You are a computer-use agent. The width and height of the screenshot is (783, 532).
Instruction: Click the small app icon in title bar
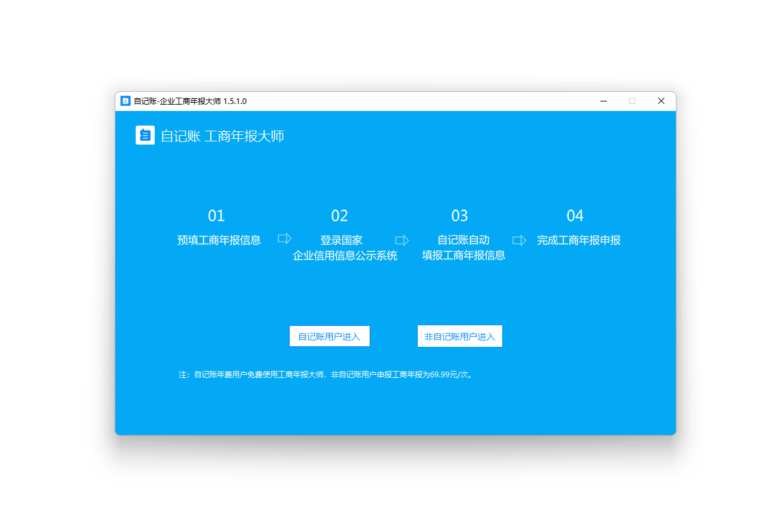(126, 101)
